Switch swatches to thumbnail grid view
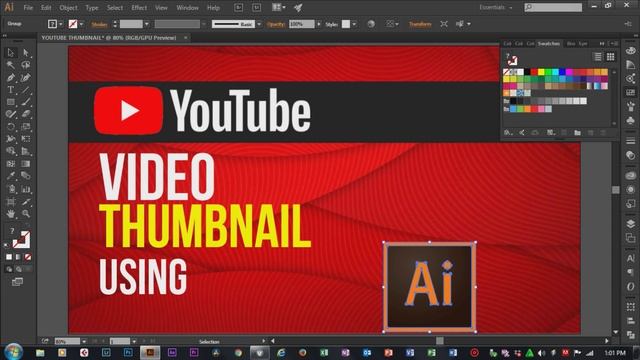Screen dimensions: 640x360 coord(611,57)
